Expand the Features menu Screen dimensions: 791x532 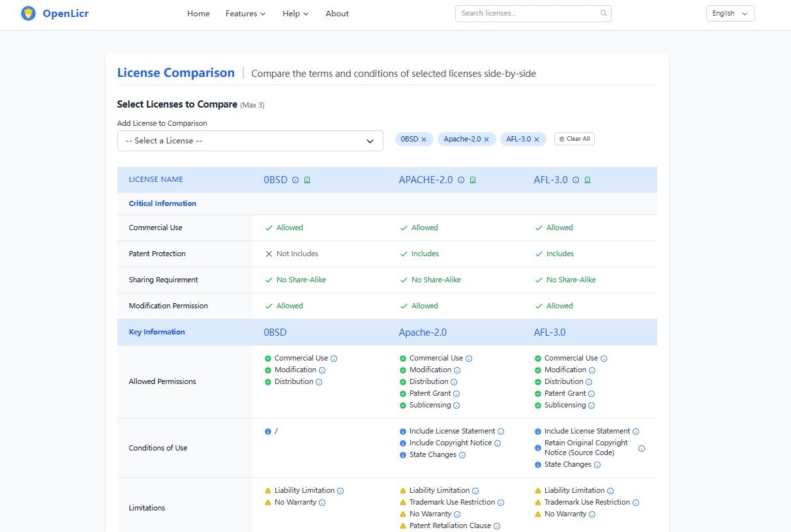point(246,13)
